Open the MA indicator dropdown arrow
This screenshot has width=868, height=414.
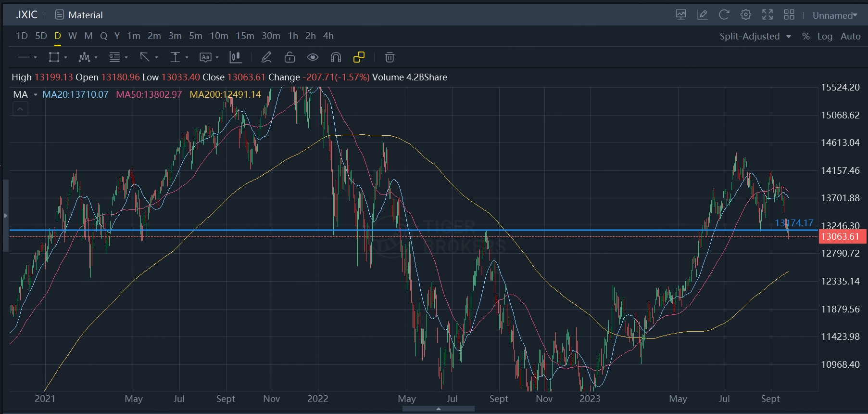pos(36,95)
